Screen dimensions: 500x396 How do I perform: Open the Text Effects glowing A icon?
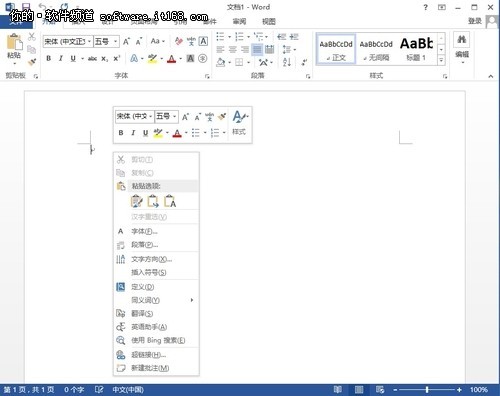click(x=134, y=59)
